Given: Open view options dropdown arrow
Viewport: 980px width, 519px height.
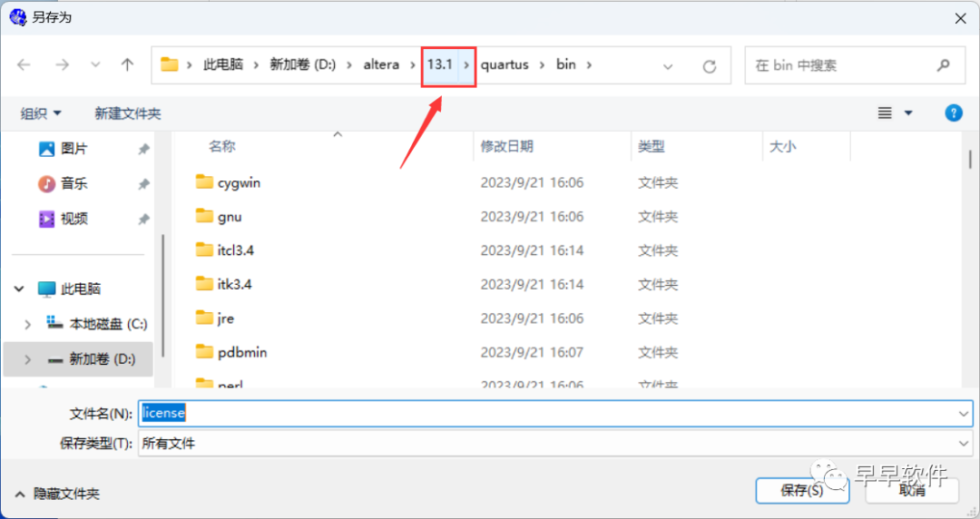Looking at the screenshot, I should (908, 113).
